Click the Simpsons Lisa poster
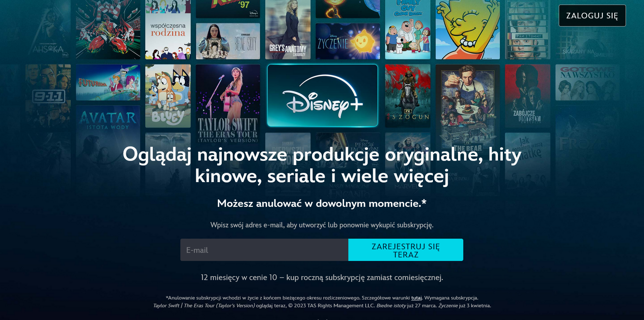The image size is (644, 320). pos(468,29)
